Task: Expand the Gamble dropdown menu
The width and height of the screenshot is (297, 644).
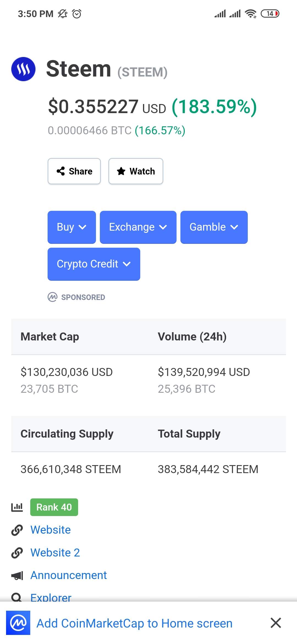Action: click(214, 227)
